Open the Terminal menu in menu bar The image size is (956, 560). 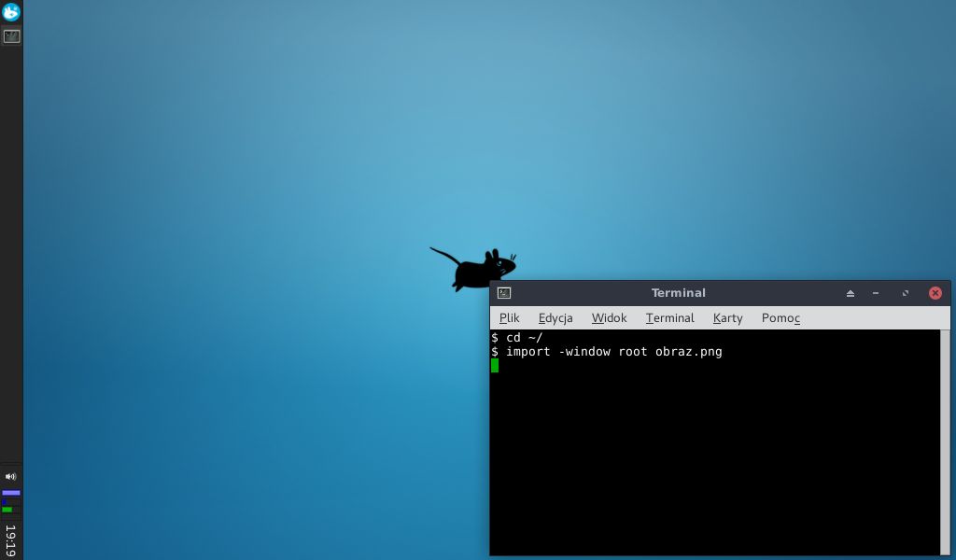[x=670, y=318]
